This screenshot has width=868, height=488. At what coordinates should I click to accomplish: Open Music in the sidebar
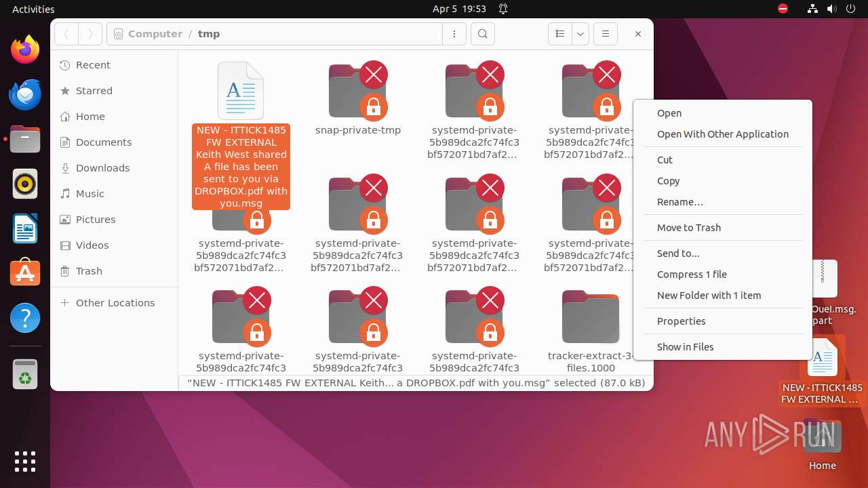pos(114,194)
